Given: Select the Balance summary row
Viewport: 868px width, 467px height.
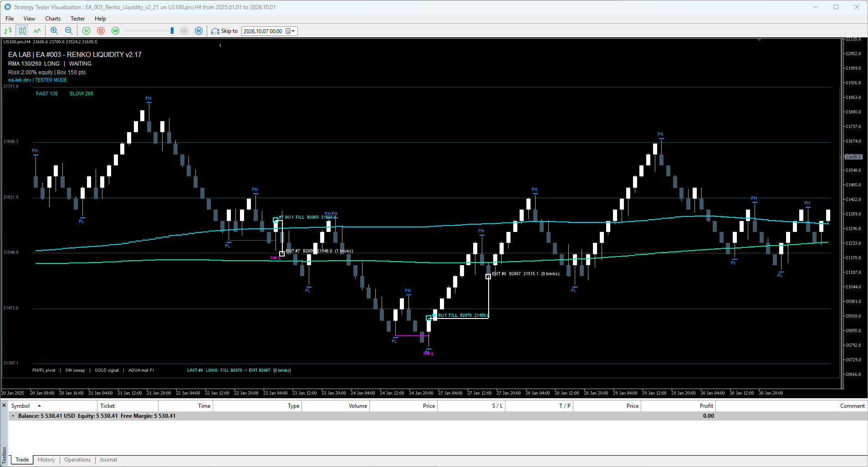Looking at the screenshot, I should (x=438, y=416).
